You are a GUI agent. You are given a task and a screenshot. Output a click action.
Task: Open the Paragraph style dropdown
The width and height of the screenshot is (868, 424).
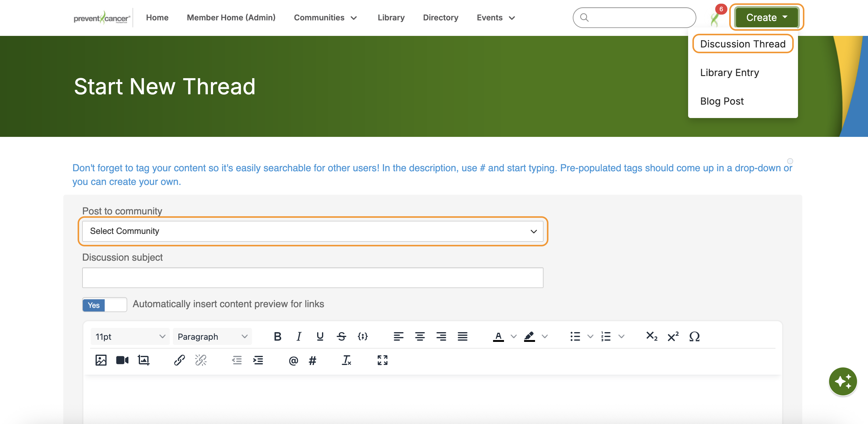tap(212, 336)
